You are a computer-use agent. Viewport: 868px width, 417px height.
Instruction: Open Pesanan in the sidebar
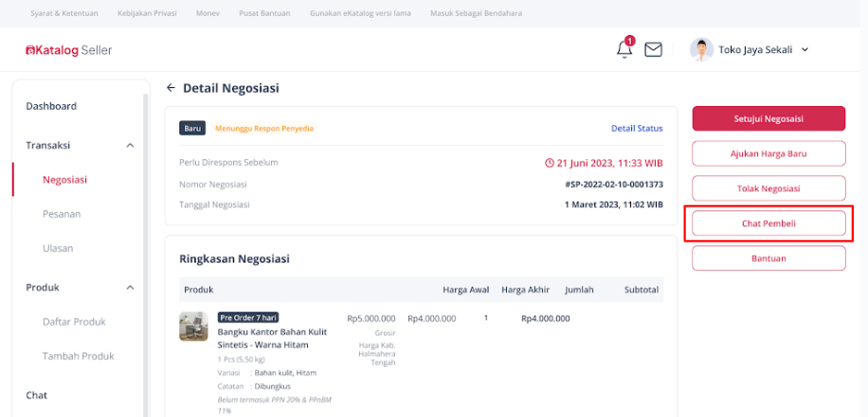62,214
